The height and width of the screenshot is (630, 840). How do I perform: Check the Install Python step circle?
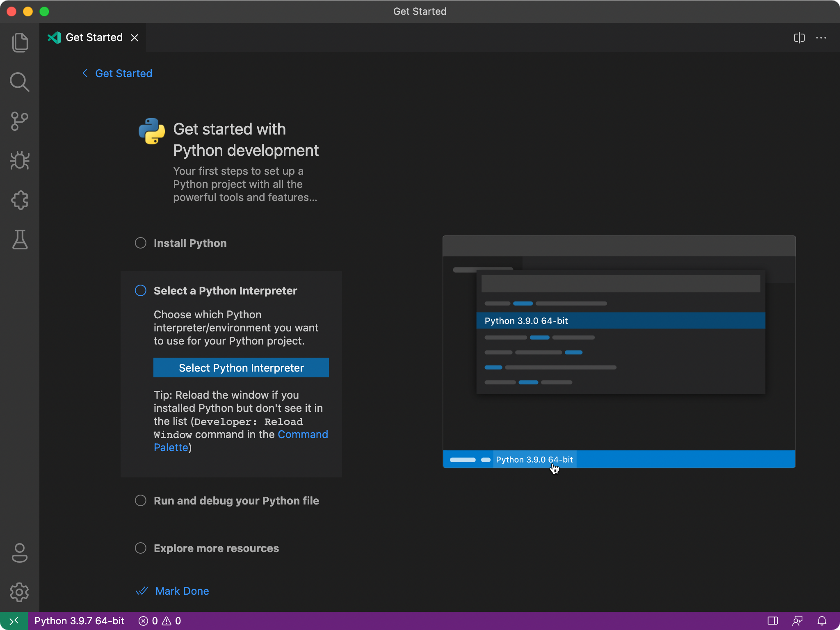(x=141, y=243)
